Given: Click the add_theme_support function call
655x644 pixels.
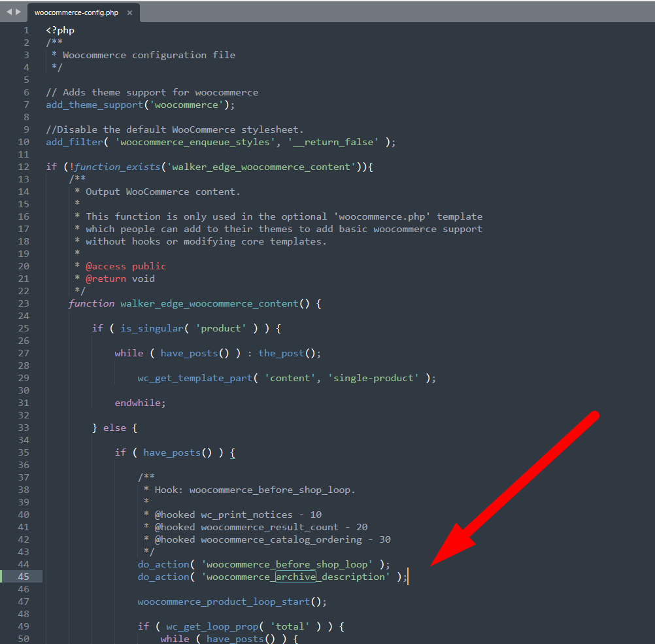Looking at the screenshot, I should coord(94,105).
